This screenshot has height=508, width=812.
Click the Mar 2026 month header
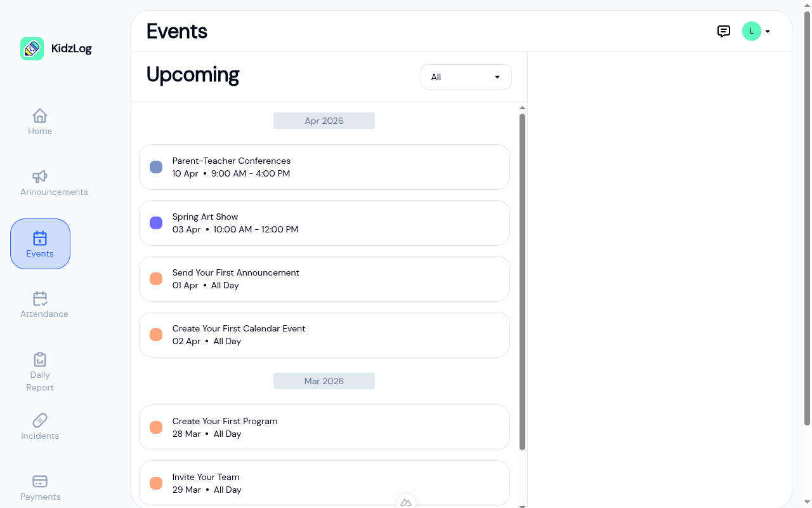point(324,381)
